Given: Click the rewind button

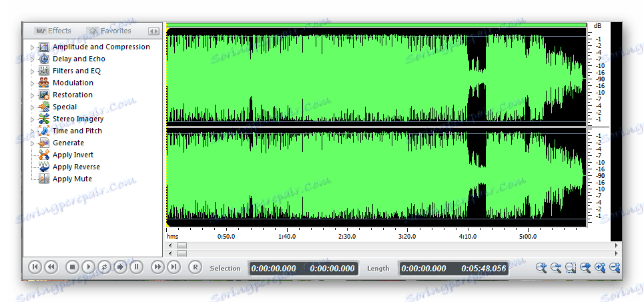Looking at the screenshot, I should click(x=51, y=267).
